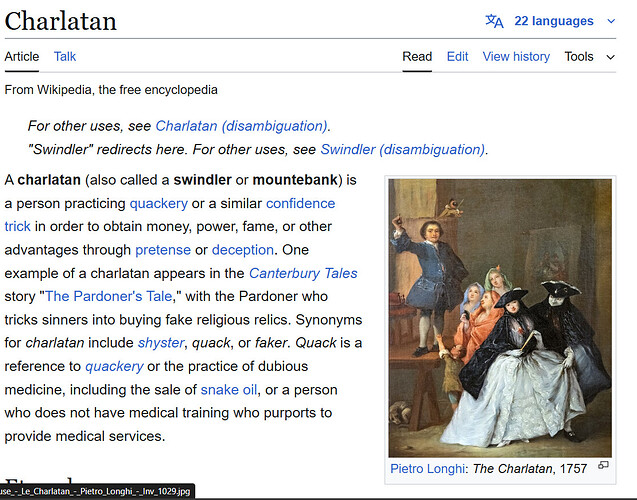Screen dimensions: 637x500
Task: Open the shyster link
Action: tap(161, 343)
